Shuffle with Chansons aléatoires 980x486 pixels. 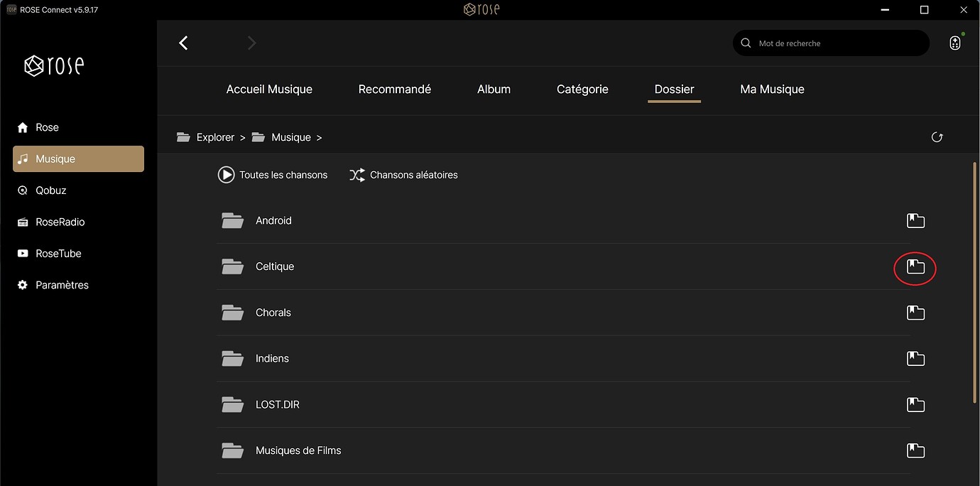click(x=403, y=175)
